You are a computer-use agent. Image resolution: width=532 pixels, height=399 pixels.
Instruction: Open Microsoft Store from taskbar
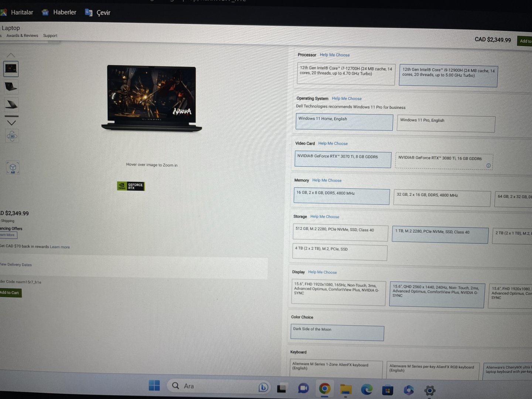pos(388,390)
